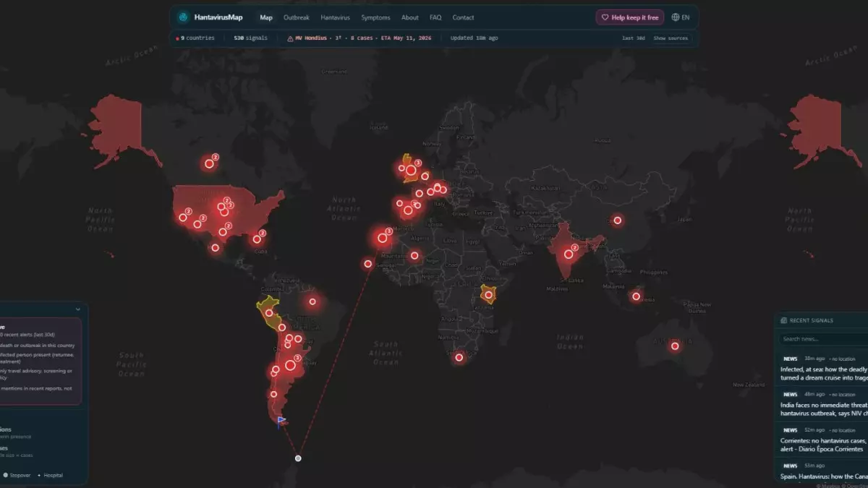
Task: Select the signal marker over Australia
Action: [x=675, y=346]
